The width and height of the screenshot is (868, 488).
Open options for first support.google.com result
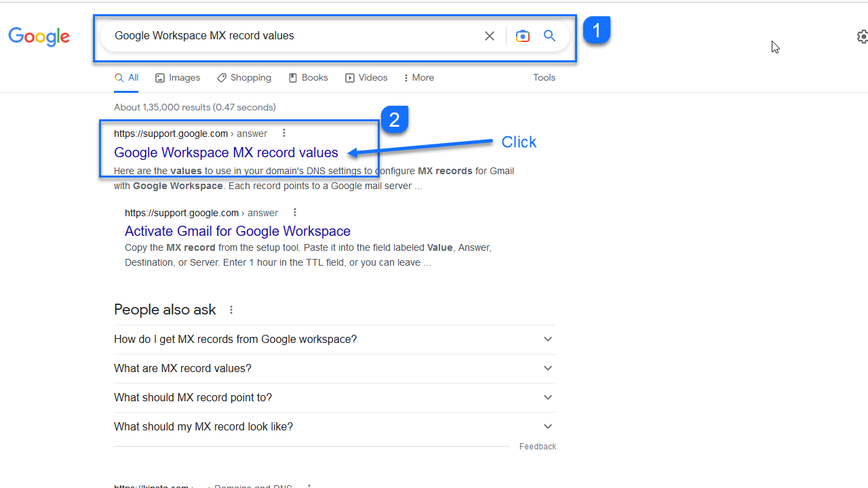click(284, 134)
